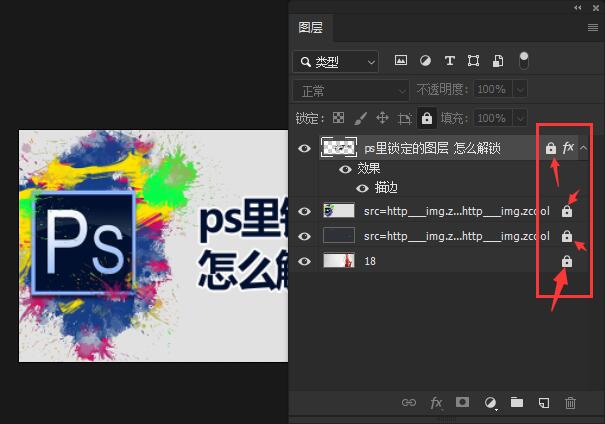Add a layer mask
This screenshot has height=424, width=605.
462,402
